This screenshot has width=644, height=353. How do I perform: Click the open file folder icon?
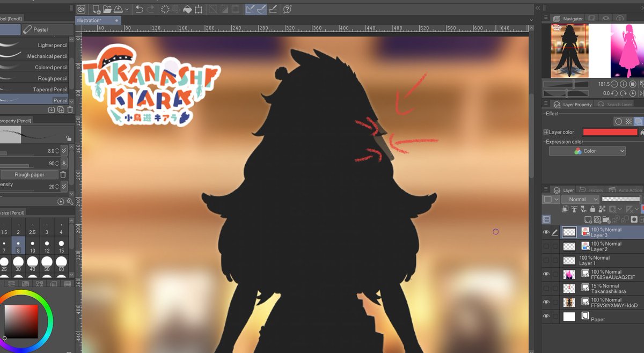click(x=107, y=9)
